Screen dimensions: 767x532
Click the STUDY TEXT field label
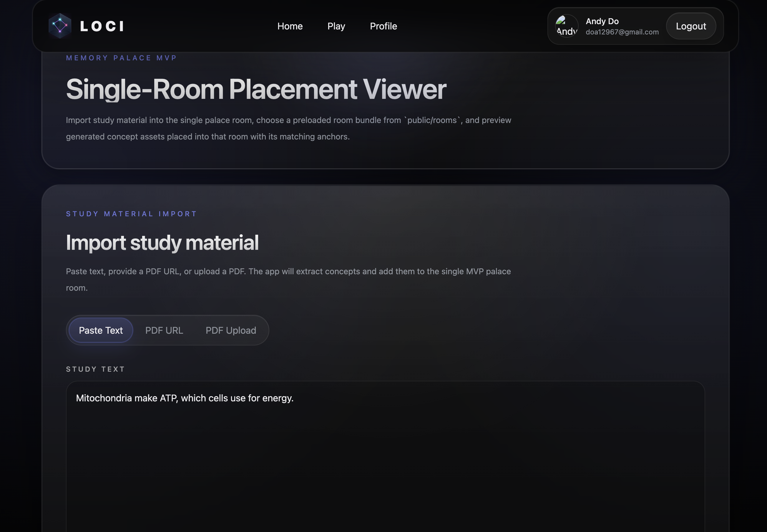tap(95, 369)
